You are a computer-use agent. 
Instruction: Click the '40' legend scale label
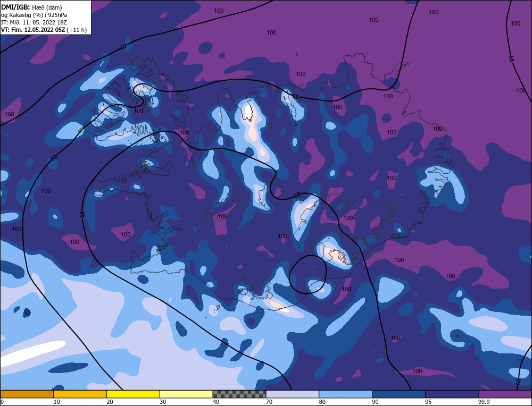point(216,402)
